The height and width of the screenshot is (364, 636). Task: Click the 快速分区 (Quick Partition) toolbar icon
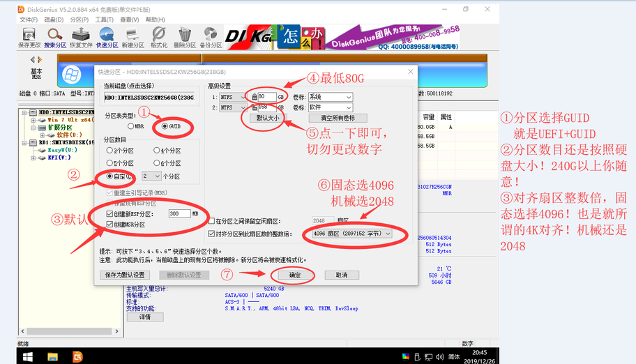[107, 36]
